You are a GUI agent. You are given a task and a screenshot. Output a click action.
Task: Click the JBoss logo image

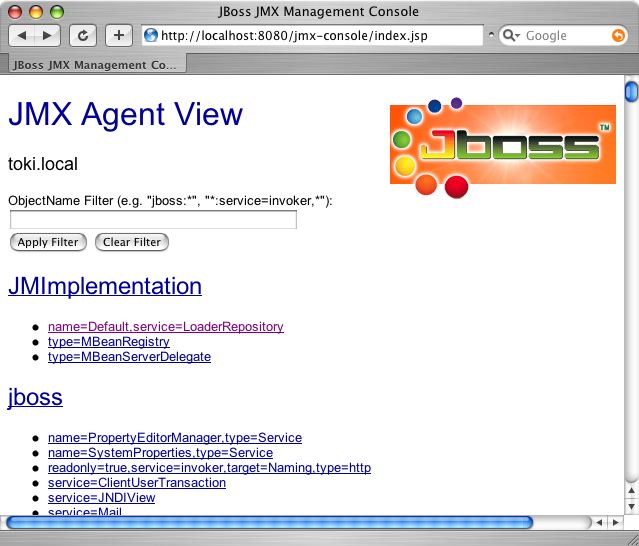tap(503, 147)
